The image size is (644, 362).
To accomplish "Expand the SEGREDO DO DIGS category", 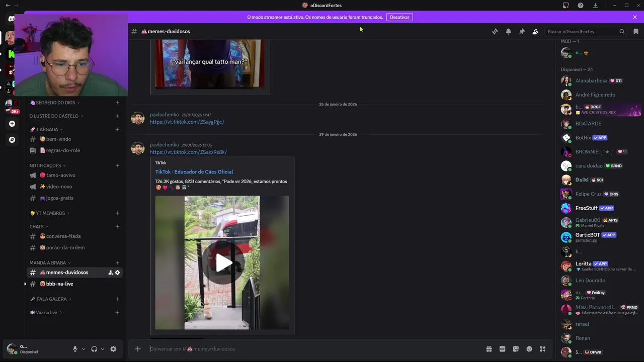I will pos(55,103).
